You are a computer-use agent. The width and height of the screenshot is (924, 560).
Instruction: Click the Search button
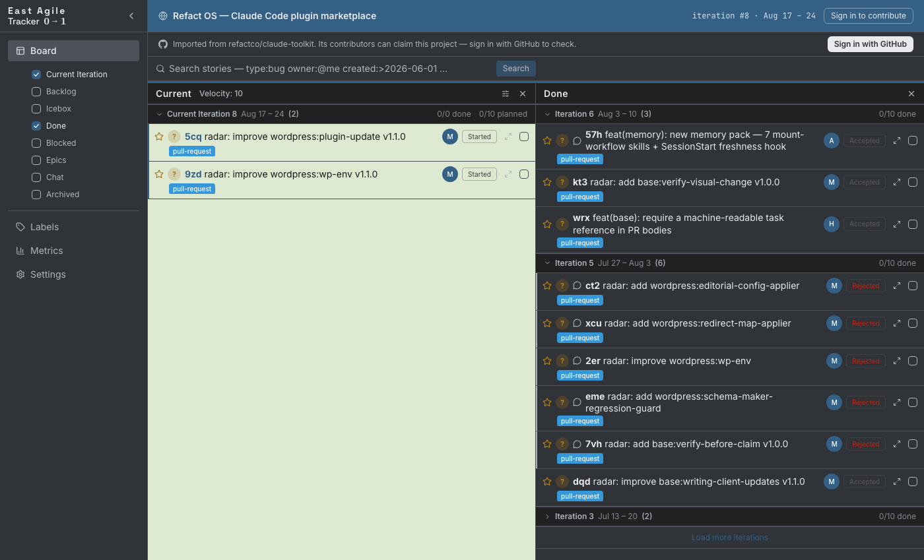click(x=515, y=69)
